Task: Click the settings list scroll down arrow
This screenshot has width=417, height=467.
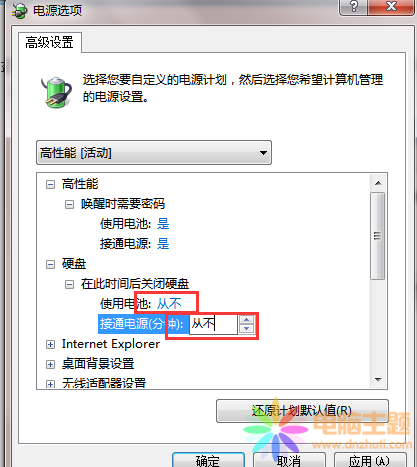Action: [378, 380]
